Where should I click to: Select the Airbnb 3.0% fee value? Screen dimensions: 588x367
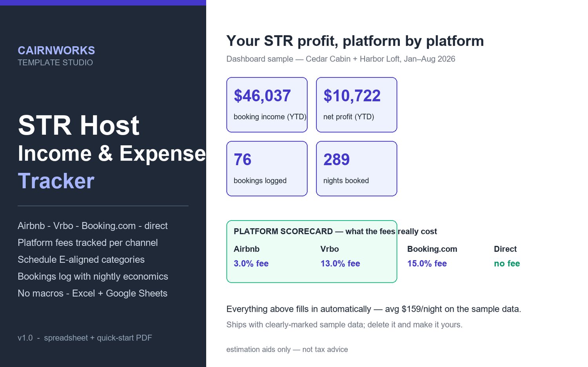tap(251, 264)
